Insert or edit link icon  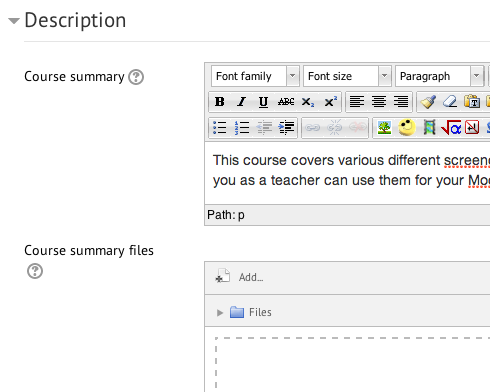coord(313,127)
